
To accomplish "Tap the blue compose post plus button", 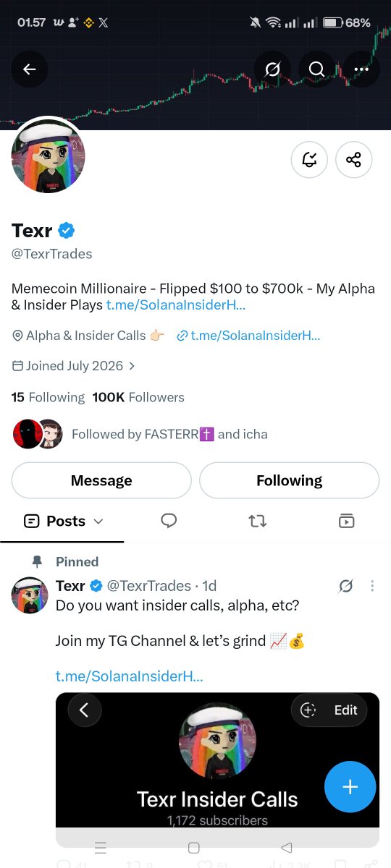I will pos(350,786).
